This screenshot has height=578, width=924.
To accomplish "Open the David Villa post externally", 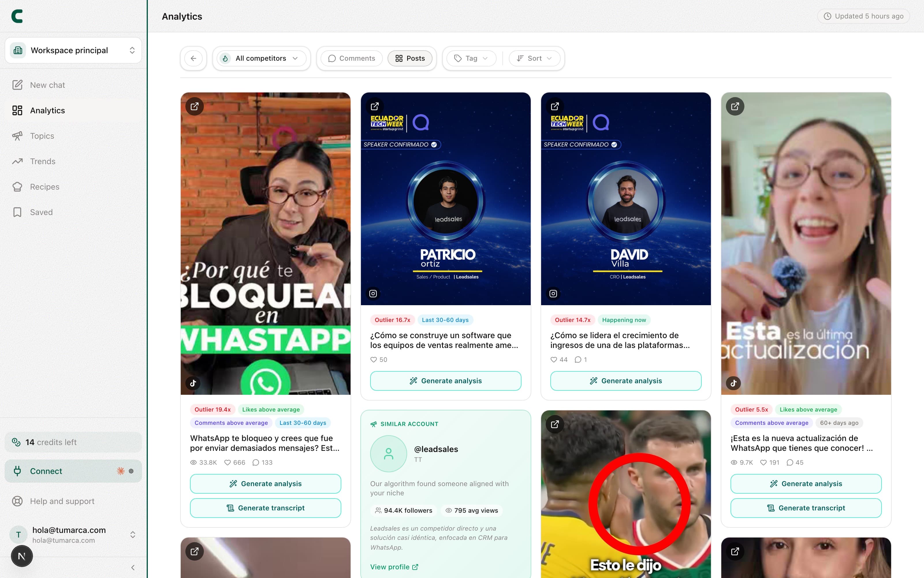I will point(555,106).
